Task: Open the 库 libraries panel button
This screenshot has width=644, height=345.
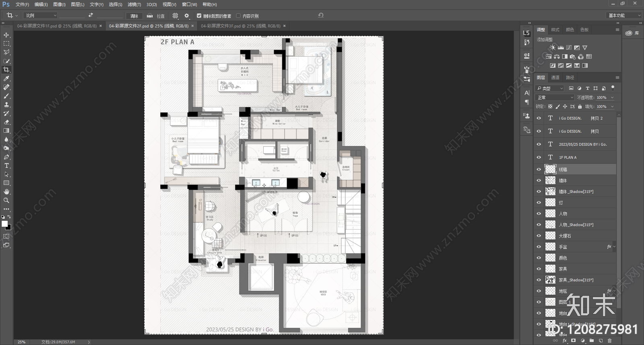Action: 633,33
